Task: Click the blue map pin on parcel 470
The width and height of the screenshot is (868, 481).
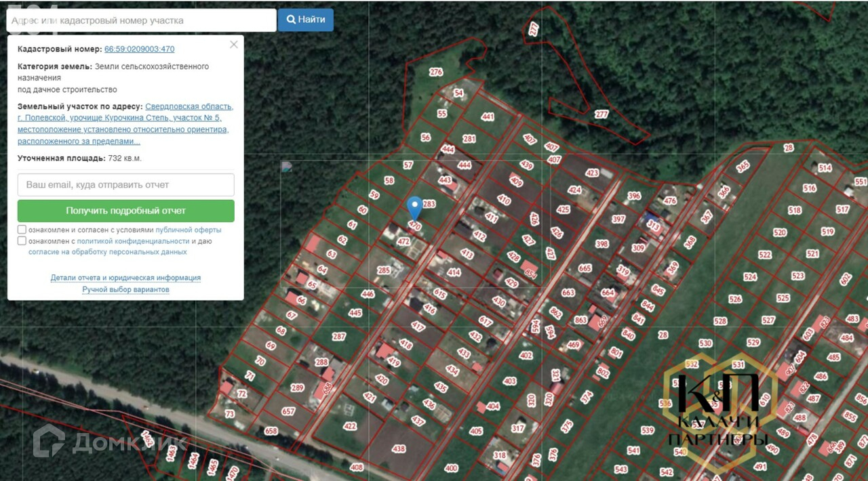Action: click(415, 207)
